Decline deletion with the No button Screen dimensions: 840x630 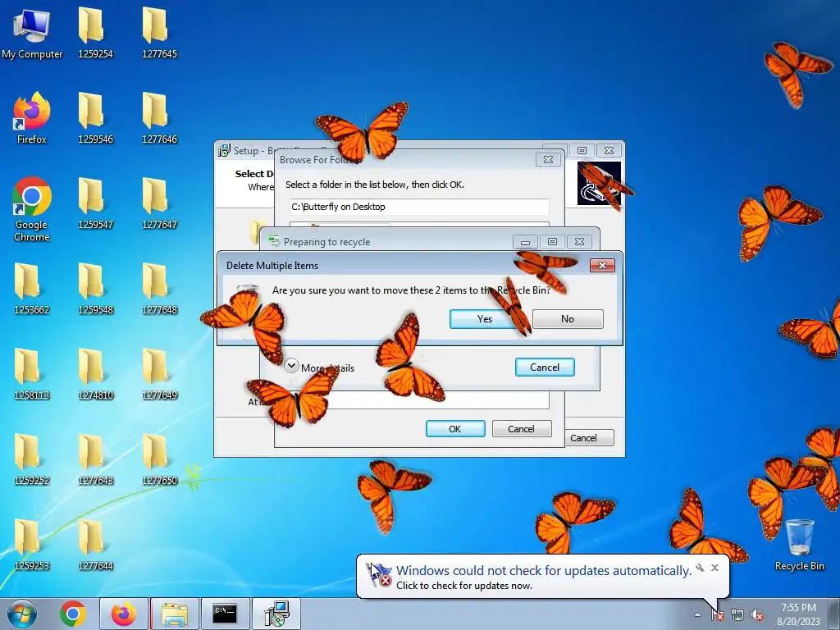568,319
